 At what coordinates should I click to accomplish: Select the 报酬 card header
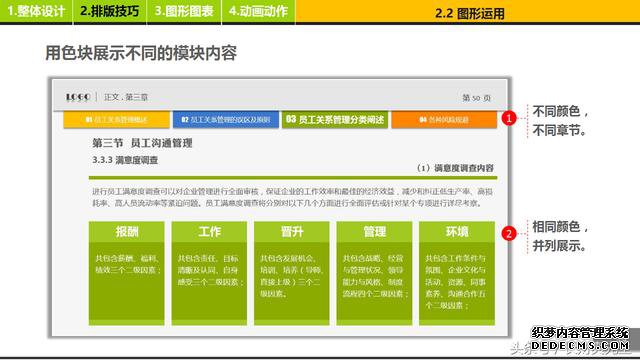pos(127,232)
